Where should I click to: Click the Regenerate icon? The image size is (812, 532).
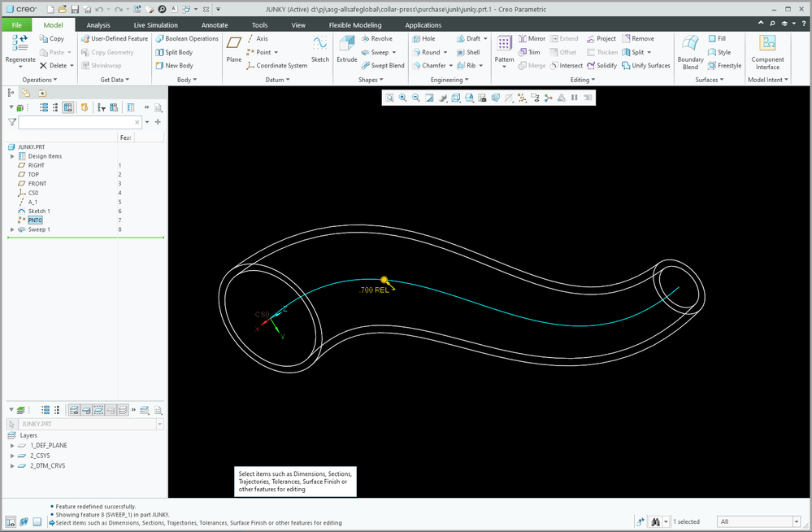pos(20,51)
